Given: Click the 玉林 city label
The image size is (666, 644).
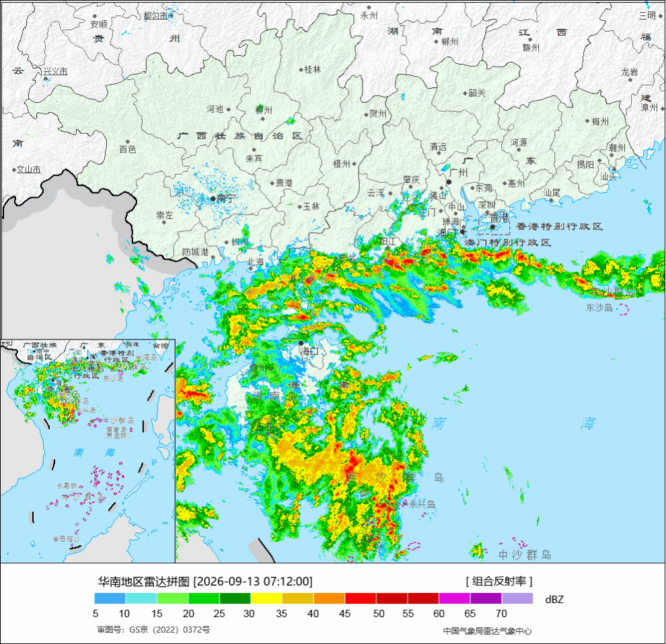Looking at the screenshot, I should pyautogui.click(x=311, y=206).
